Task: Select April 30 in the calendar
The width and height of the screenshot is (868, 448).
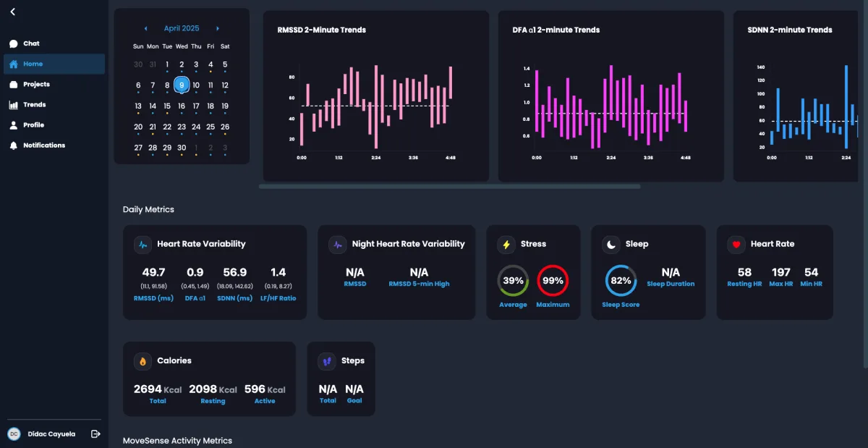Action: 182,148
